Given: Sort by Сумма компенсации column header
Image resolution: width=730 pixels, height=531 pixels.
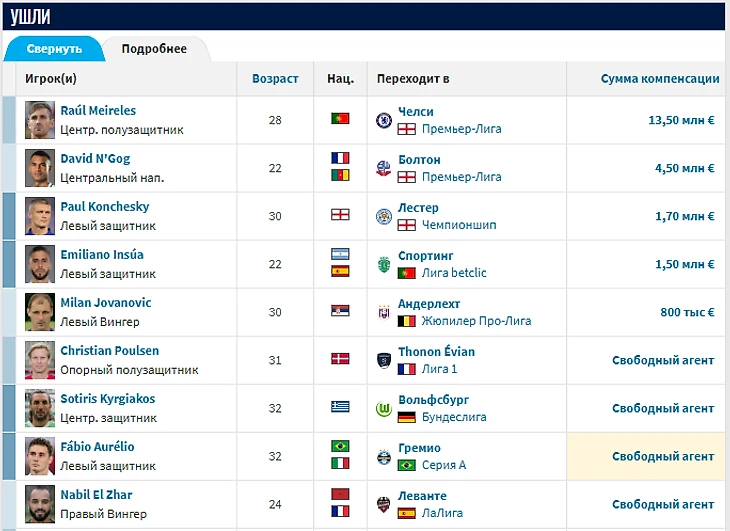Looking at the screenshot, I should point(660,78).
